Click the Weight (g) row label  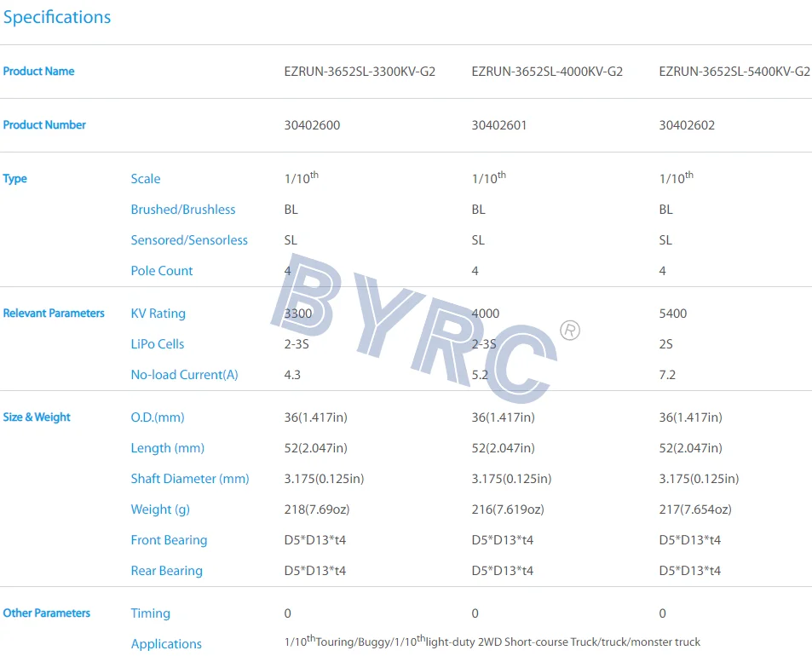tap(160, 509)
